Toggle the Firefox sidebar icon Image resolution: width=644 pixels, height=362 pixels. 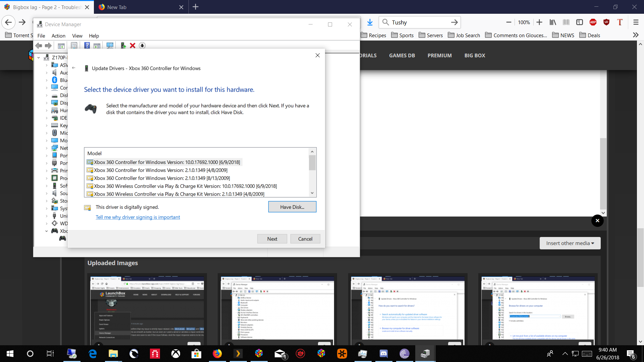pos(580,22)
